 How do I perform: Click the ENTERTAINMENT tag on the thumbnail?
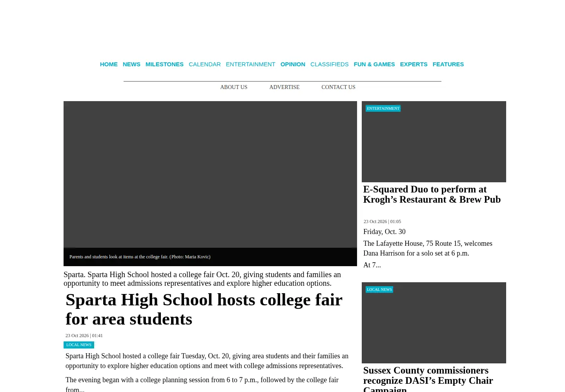point(383,109)
